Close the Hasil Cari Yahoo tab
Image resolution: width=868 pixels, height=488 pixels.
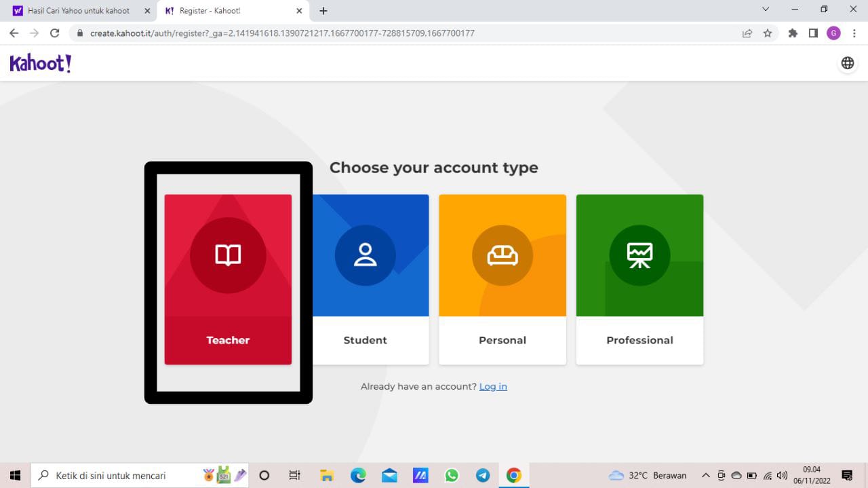(147, 11)
